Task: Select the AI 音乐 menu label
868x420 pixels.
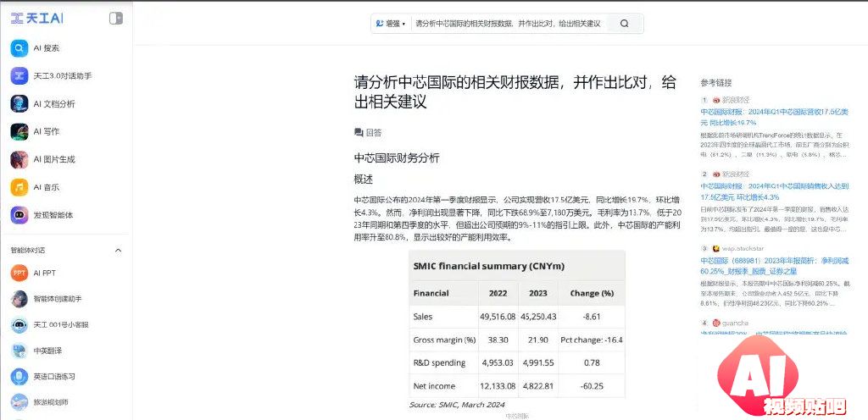Action: [x=47, y=187]
